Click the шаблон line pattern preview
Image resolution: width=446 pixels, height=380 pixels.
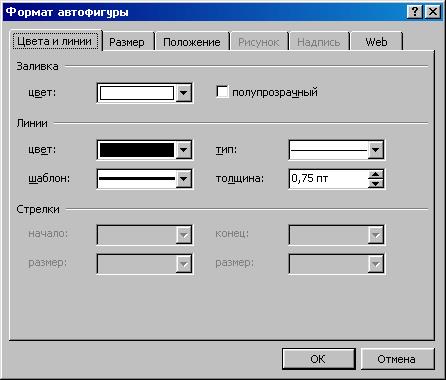137,179
